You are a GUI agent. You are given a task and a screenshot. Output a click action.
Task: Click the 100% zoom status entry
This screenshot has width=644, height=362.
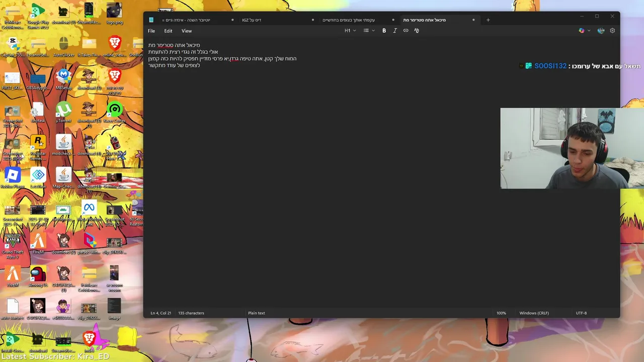[x=501, y=313]
